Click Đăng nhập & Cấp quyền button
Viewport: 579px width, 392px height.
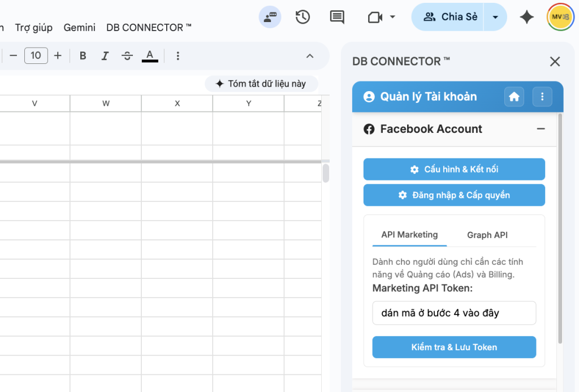pos(454,195)
